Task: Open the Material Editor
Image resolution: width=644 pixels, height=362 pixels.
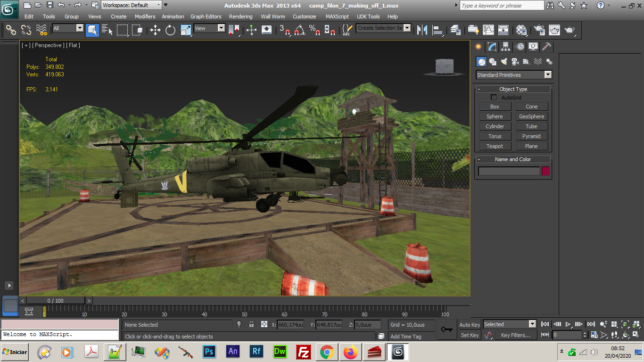Action: pyautogui.click(x=521, y=30)
